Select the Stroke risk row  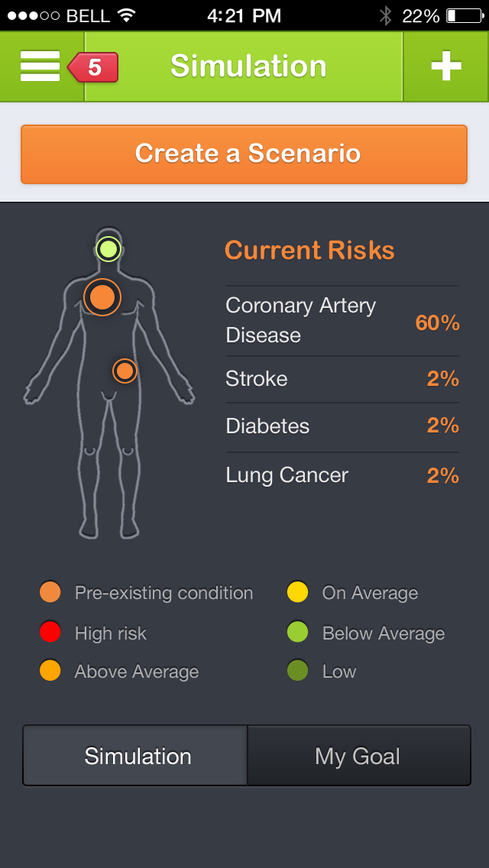click(x=342, y=379)
